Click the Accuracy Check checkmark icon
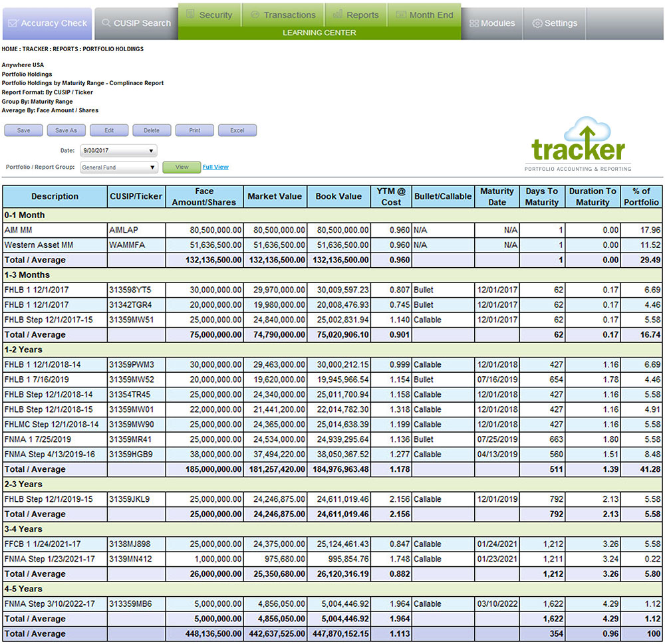 [13, 23]
